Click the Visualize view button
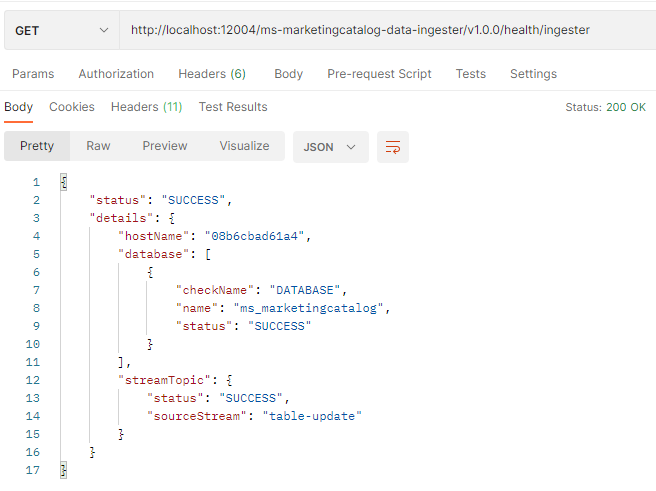The height and width of the screenshot is (491, 656). (x=244, y=146)
